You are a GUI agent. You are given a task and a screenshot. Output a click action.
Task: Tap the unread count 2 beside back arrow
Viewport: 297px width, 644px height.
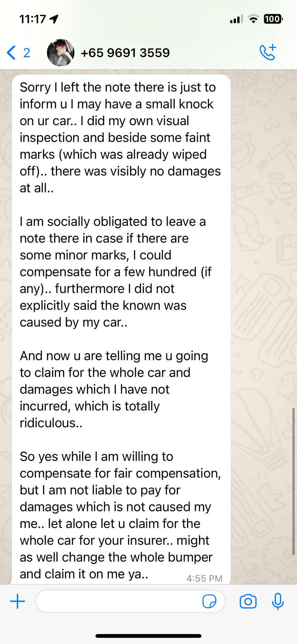[27, 53]
